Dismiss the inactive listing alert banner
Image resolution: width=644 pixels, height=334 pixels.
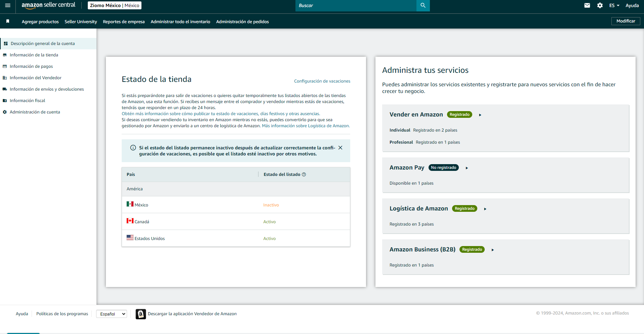340,148
